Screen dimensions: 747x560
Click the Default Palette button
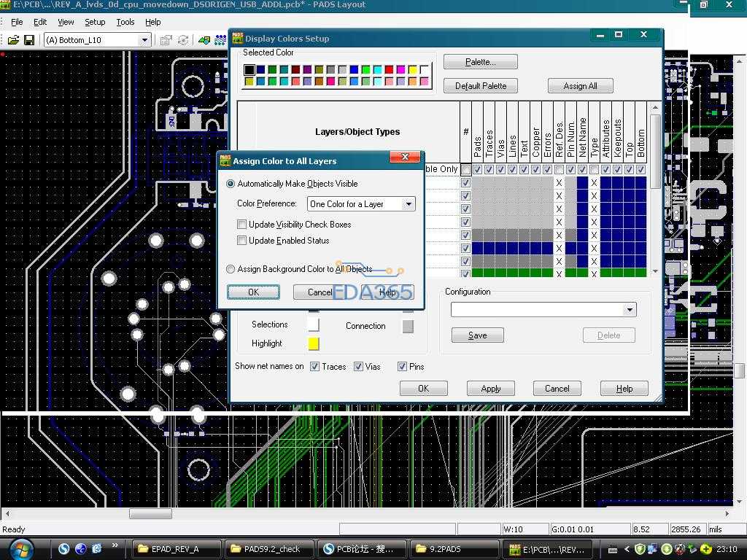pyautogui.click(x=480, y=86)
